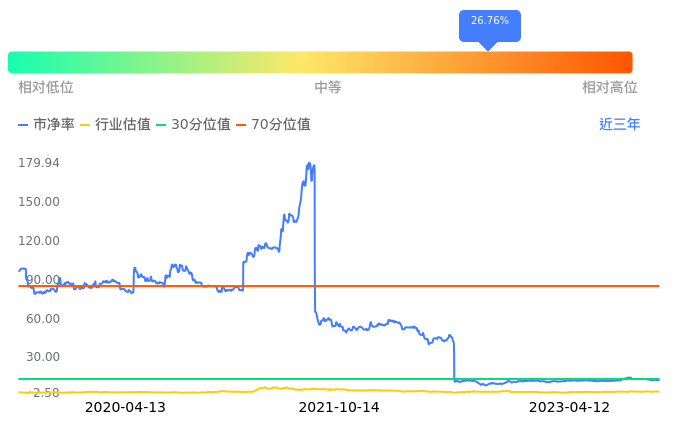
Task: Click the 30.00 y-axis label
Action: pyautogui.click(x=43, y=357)
